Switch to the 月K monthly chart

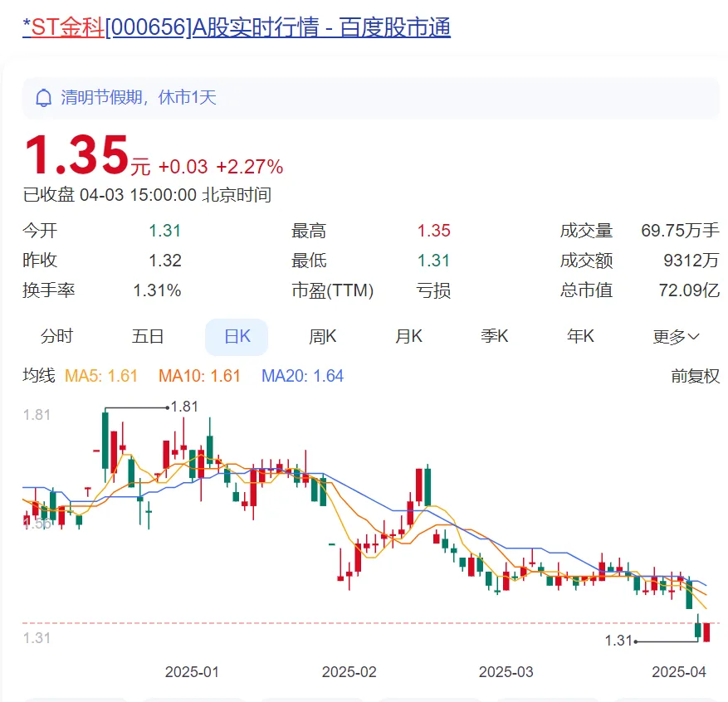[408, 336]
